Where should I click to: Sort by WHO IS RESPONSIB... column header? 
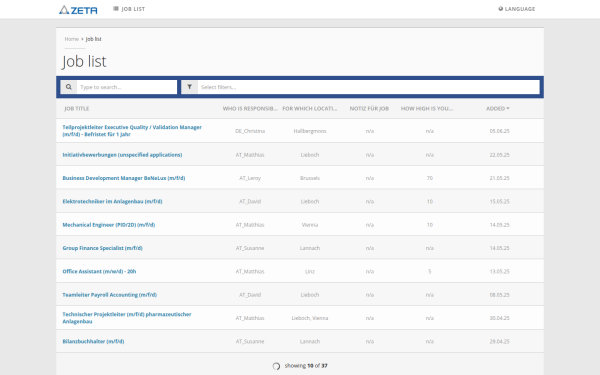pos(250,109)
